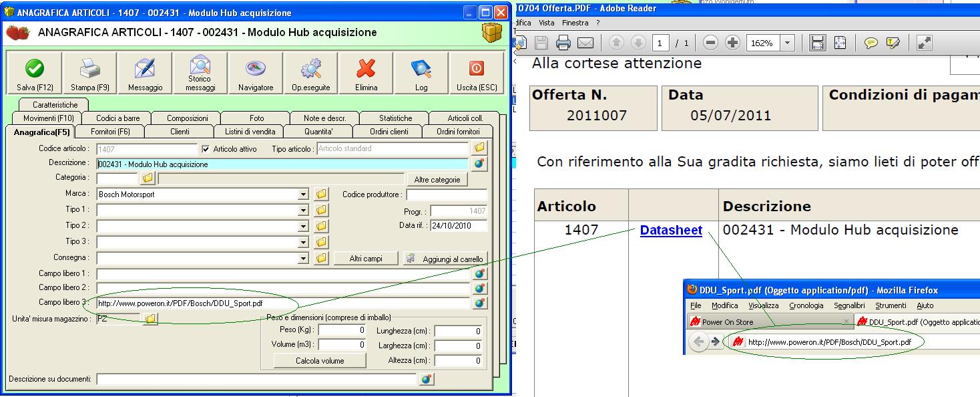Click fit one full page icon in Reader
980x397 pixels.
point(840,43)
